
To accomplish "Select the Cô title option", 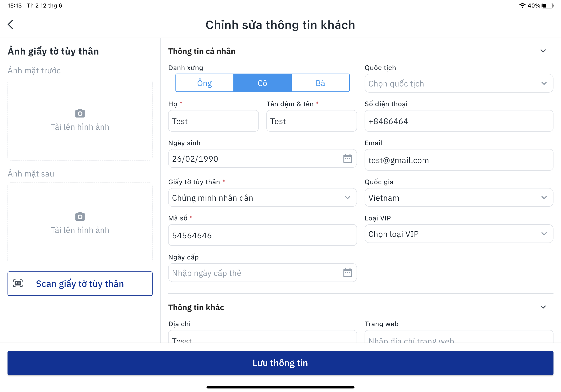I will (x=262, y=83).
